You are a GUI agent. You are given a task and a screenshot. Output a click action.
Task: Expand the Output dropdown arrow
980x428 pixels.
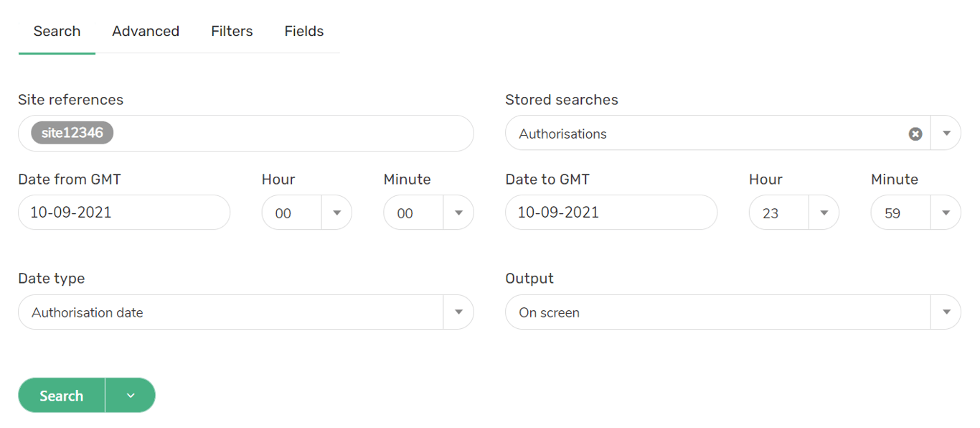tap(946, 312)
